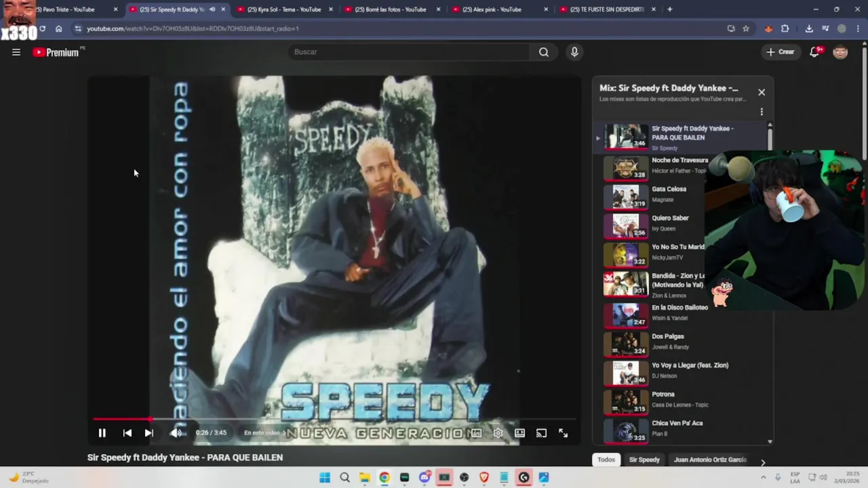Switch to 'Borré las fotos' tab
Viewport: 868px width, 488px height.
tap(391, 9)
